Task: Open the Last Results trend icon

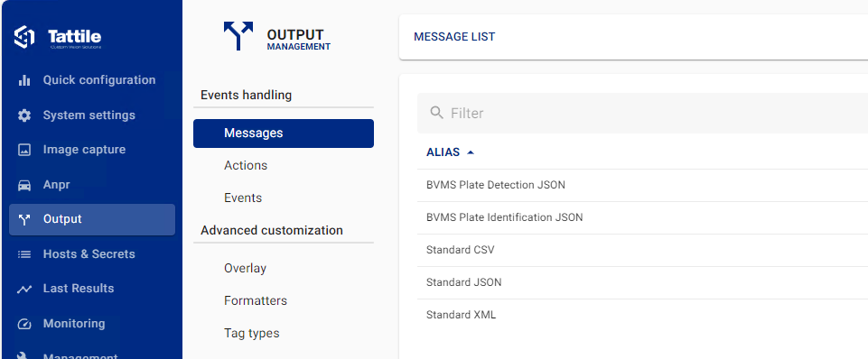Action: [x=24, y=289]
